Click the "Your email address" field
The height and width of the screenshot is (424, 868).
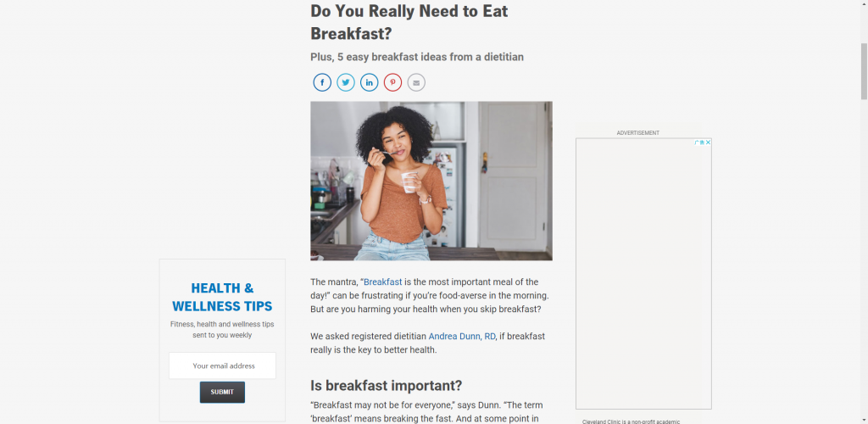(223, 365)
